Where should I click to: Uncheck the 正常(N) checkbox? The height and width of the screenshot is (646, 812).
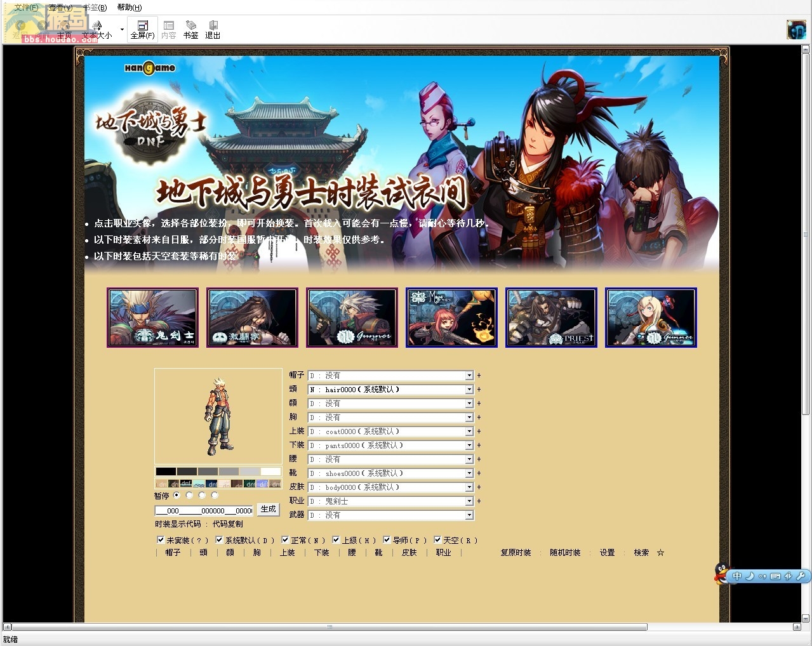(x=285, y=540)
